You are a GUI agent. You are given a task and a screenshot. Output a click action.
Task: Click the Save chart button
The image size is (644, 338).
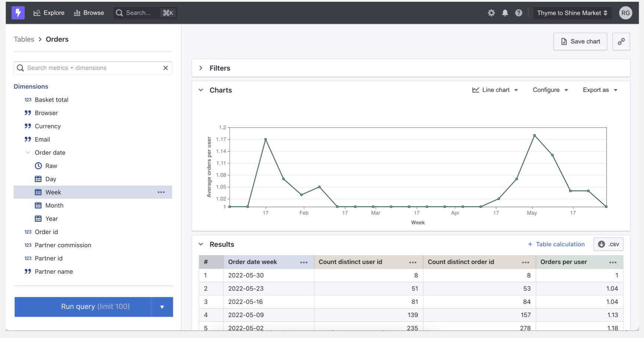tap(580, 41)
